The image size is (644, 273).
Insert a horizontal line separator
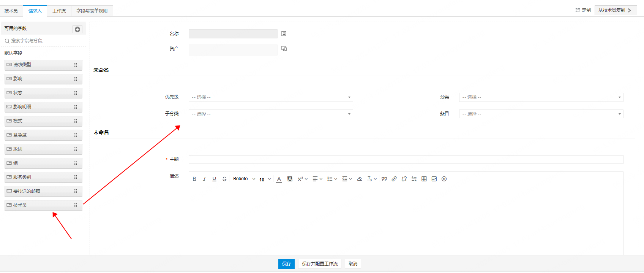[x=414, y=179]
